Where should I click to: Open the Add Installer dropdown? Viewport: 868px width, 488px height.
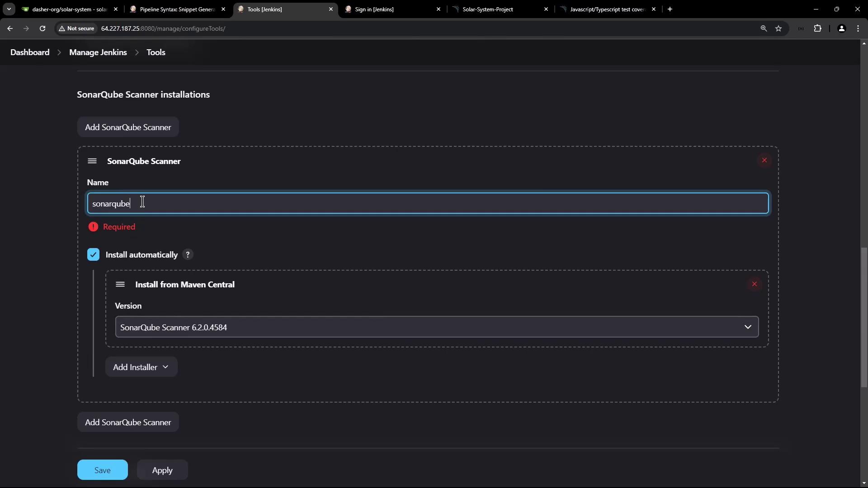141,367
